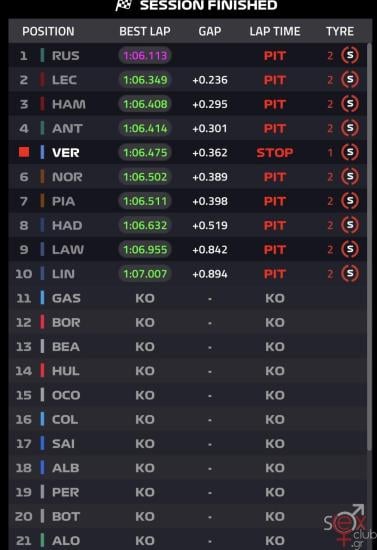The height and width of the screenshot is (550, 377).
Task: Click the soft tyre icon for PIA
Action: click(x=350, y=201)
